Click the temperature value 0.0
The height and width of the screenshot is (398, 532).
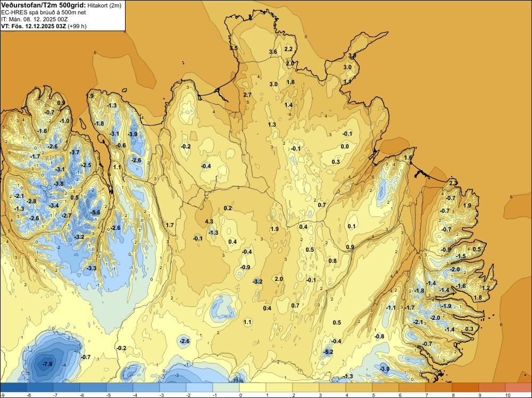click(345, 146)
